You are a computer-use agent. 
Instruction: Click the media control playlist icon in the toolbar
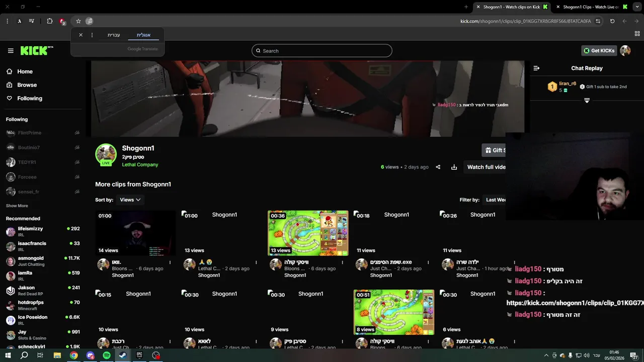click(x=32, y=21)
